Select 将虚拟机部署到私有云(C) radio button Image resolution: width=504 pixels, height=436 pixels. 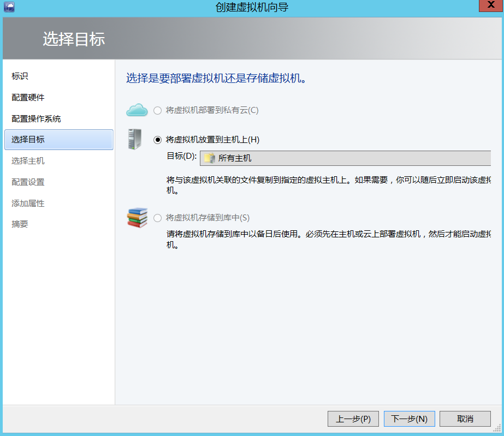tap(157, 111)
